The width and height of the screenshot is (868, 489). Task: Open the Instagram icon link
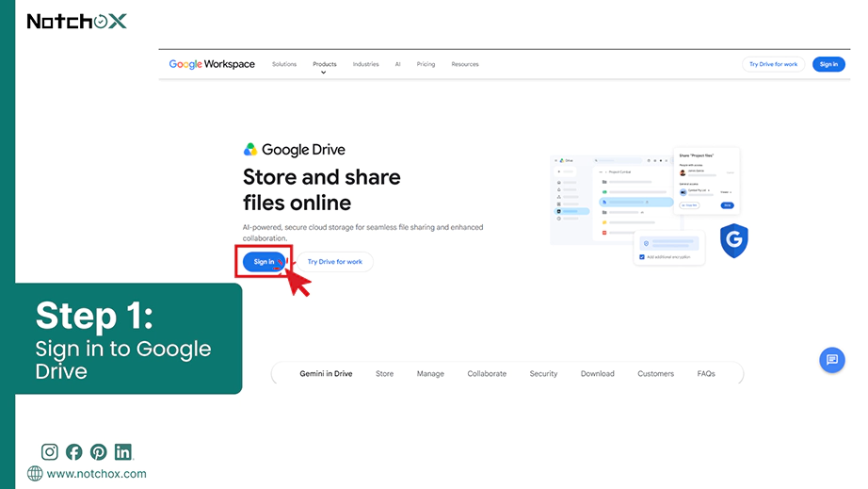pyautogui.click(x=49, y=452)
